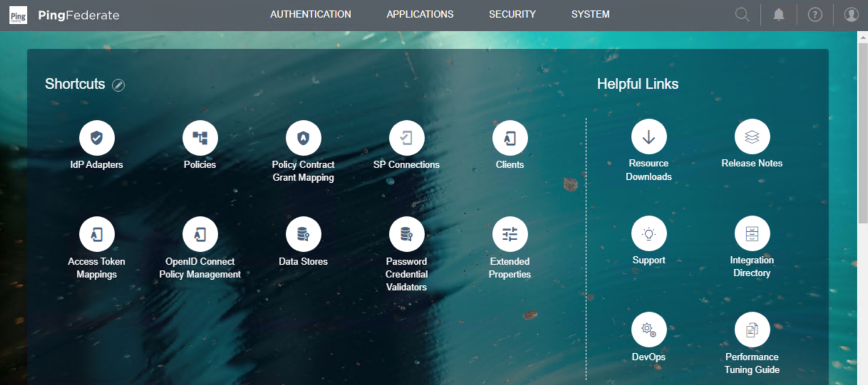Open the APPLICATIONS menu
Screen dimensions: 868x385
click(x=420, y=15)
